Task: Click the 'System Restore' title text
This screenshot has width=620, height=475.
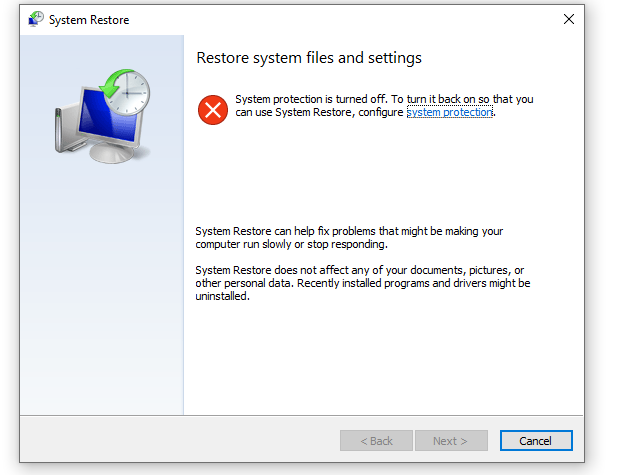Action: tap(89, 20)
